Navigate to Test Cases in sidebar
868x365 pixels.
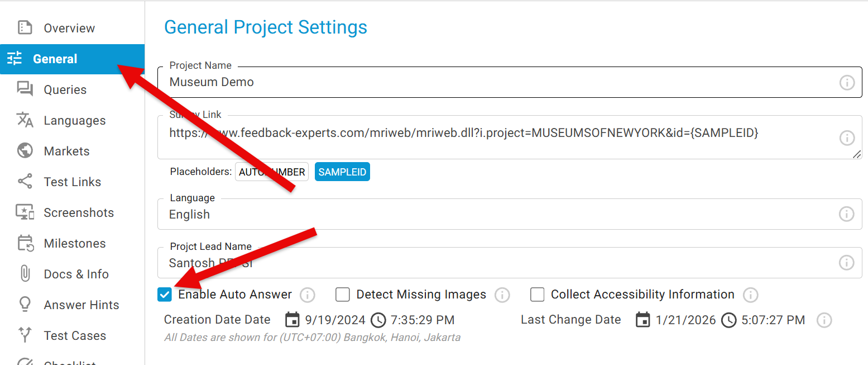pos(75,335)
